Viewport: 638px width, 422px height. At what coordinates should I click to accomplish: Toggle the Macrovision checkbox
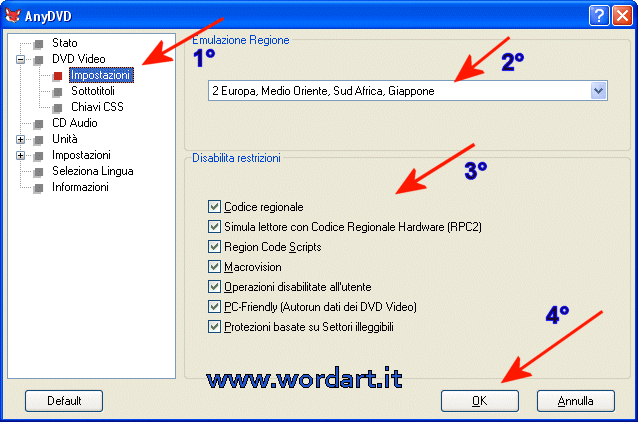(214, 267)
